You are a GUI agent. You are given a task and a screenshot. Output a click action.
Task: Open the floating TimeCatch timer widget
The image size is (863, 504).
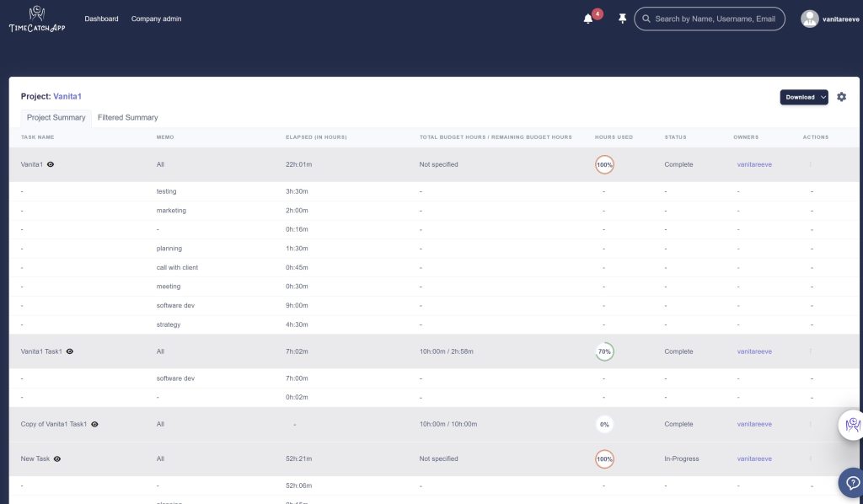[852, 425]
